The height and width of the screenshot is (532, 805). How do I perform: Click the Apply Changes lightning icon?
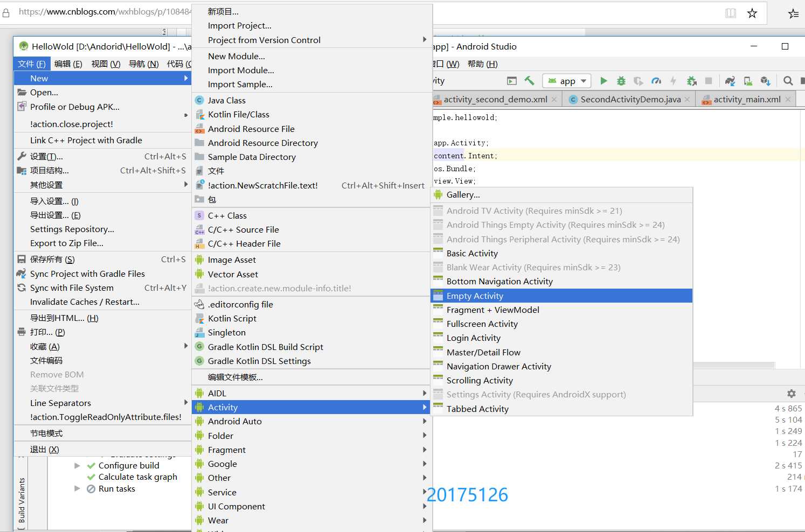[673, 81]
